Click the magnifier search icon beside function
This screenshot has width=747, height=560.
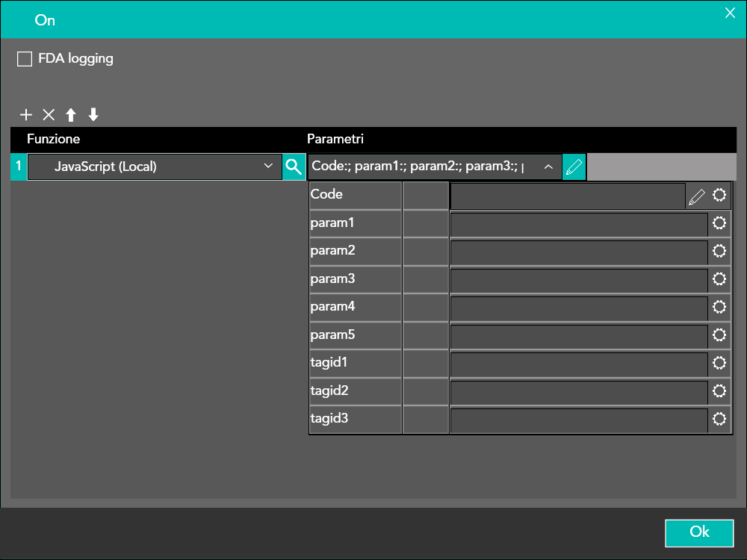(294, 167)
